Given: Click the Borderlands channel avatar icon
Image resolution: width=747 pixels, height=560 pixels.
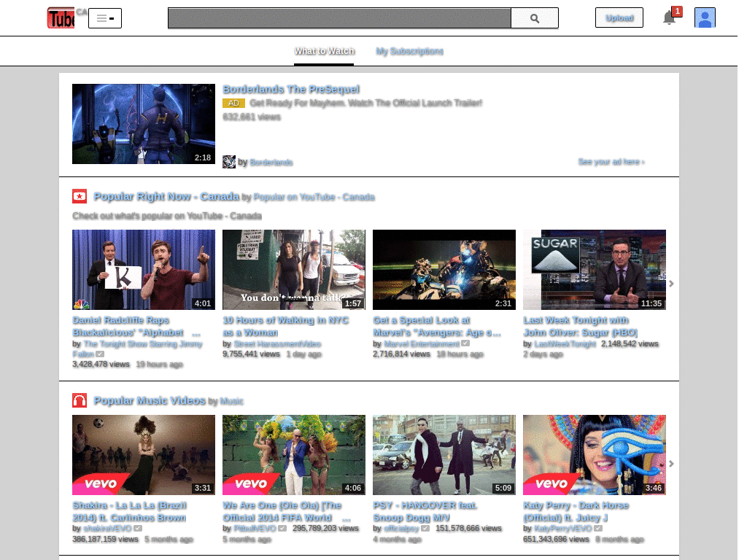Looking at the screenshot, I should 228,162.
